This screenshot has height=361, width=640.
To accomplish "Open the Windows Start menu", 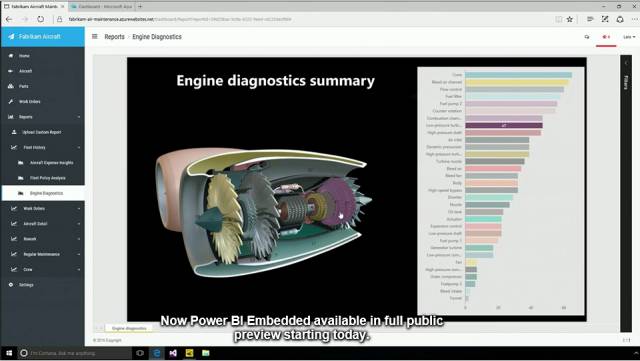I will pyautogui.click(x=9, y=353).
